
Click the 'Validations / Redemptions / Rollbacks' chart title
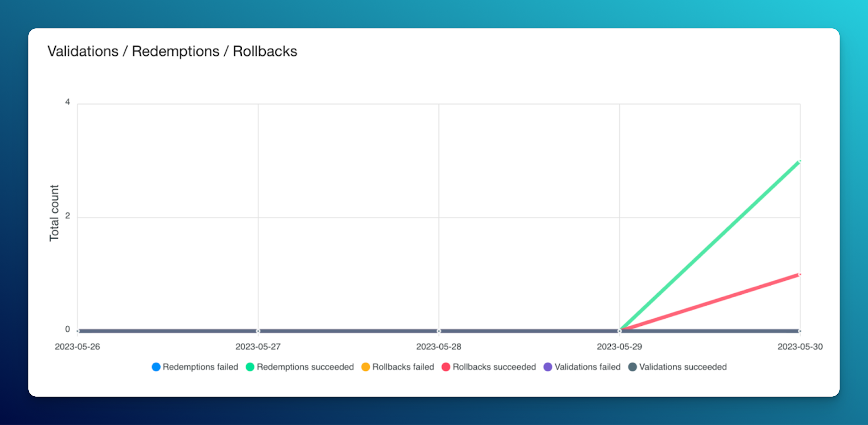point(173,51)
